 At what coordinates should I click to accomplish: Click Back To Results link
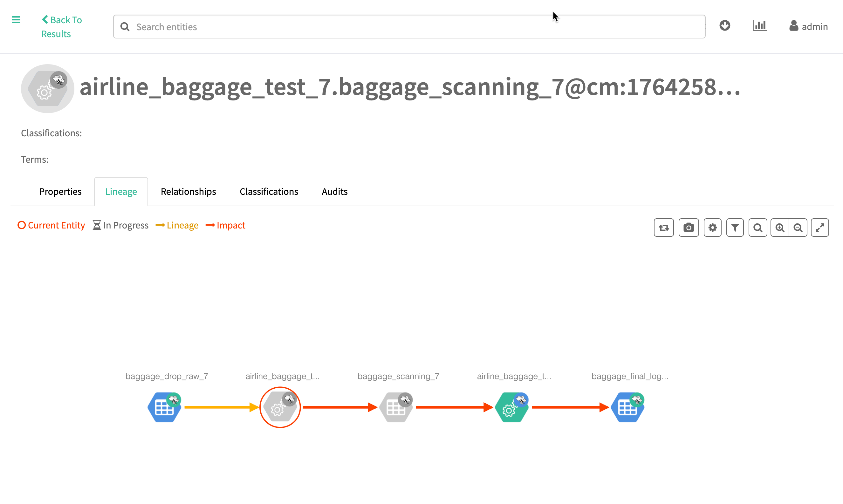point(61,27)
